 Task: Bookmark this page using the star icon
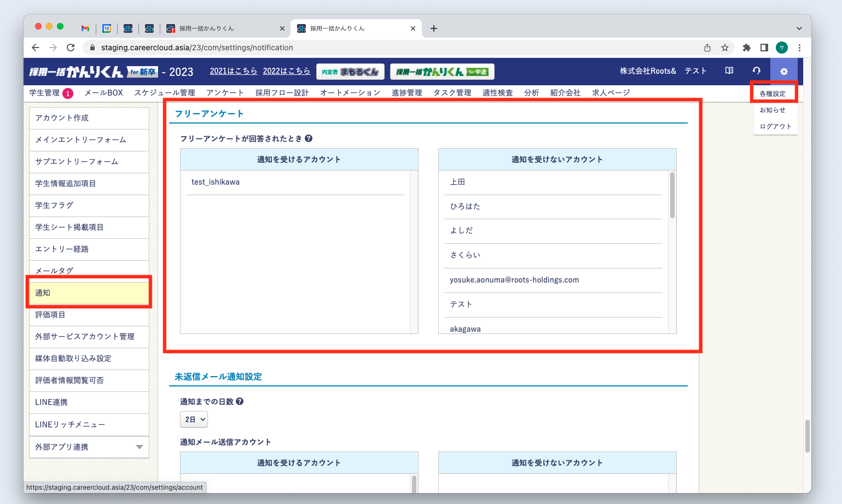724,48
